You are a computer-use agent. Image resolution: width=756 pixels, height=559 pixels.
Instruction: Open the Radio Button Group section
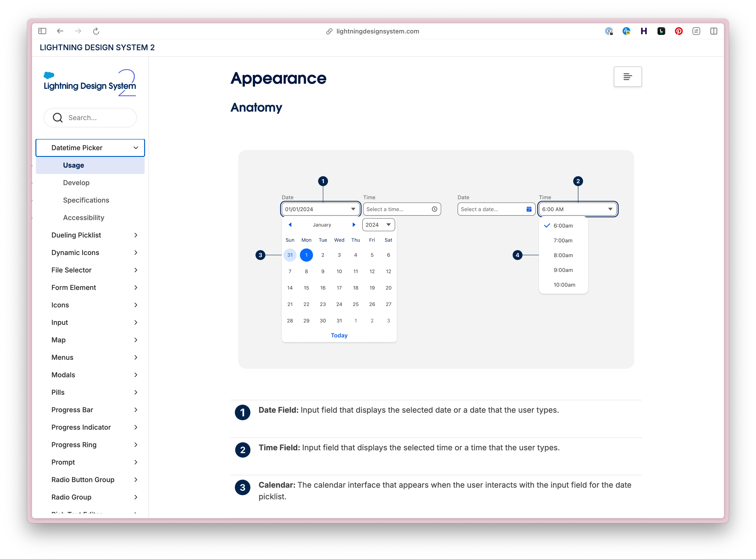(x=90, y=480)
